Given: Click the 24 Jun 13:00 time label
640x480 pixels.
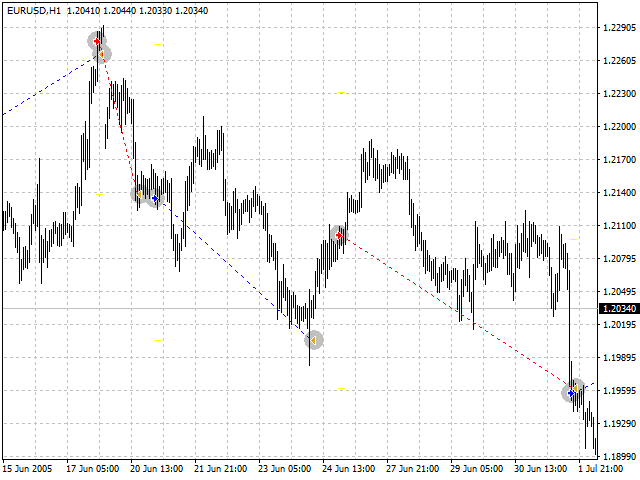Looking at the screenshot, I should pos(349,469).
